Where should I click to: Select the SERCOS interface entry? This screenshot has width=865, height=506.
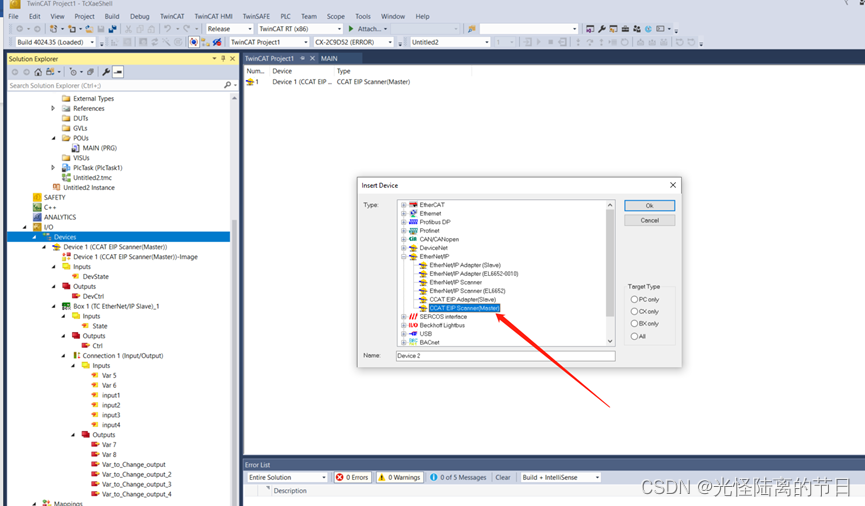pos(443,317)
